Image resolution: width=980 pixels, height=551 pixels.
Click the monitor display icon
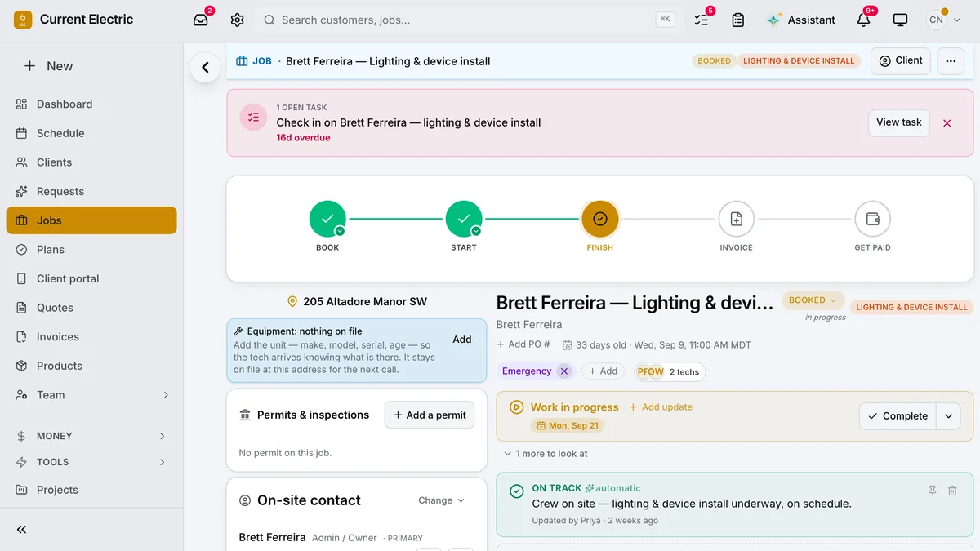[900, 20]
